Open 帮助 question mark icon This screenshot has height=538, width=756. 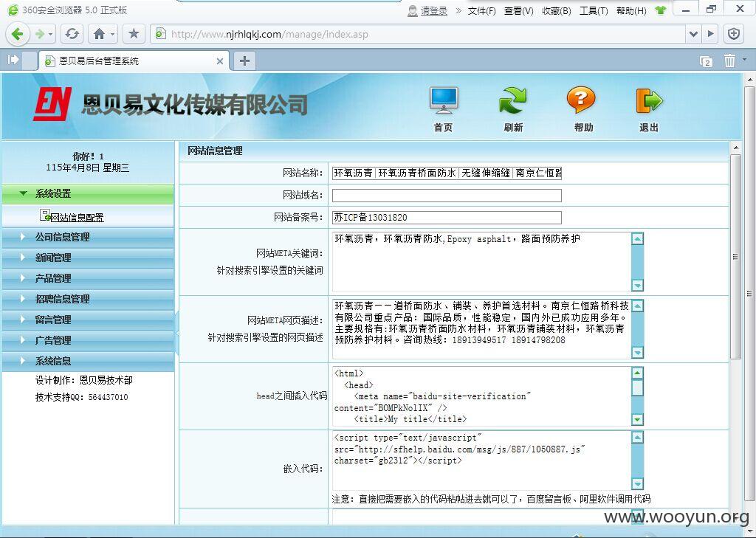(582, 100)
